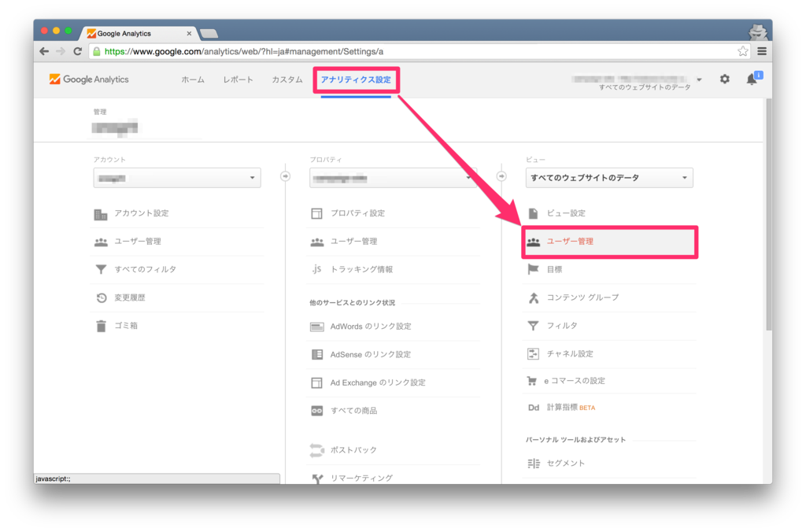Image resolution: width=806 pixels, height=532 pixels.
Task: Click the e コマース cart icon
Action: tap(532, 381)
